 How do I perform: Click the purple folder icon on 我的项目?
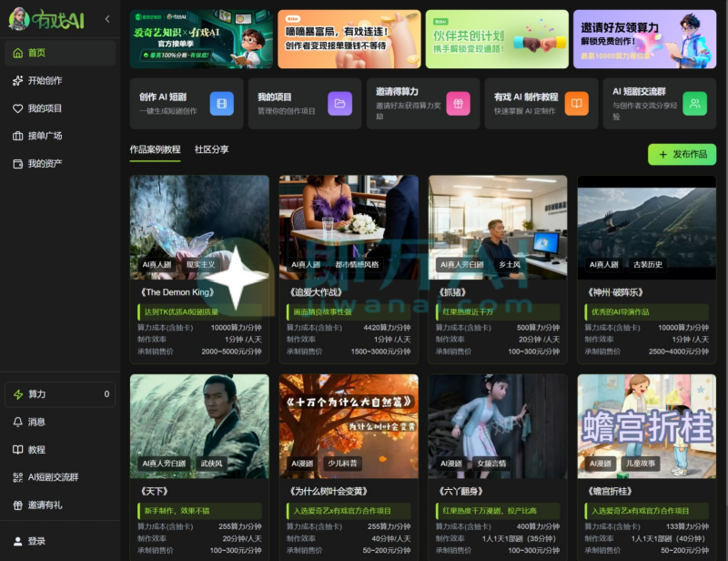pos(339,103)
